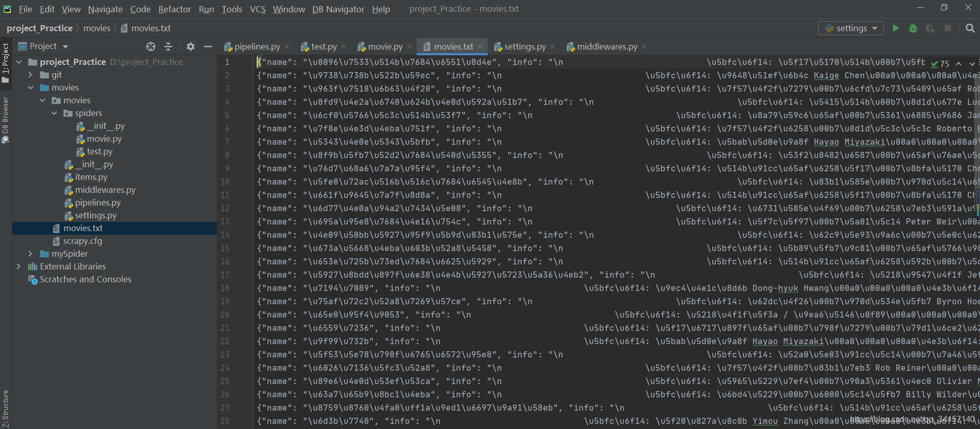Viewport: 980px width, 429px height.
Task: Collapse the project_Practice root folder
Action: (19, 62)
